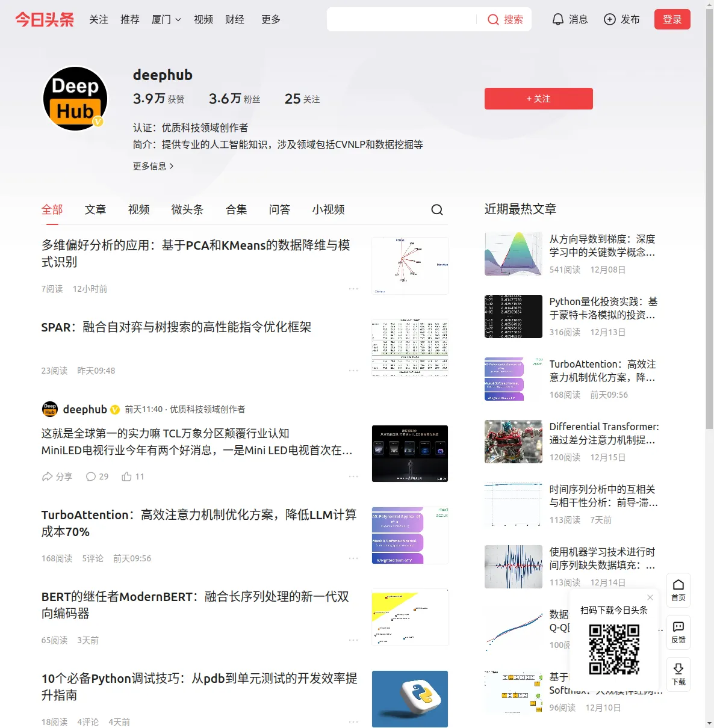Click the 3.9万 获赞 count
This screenshot has height=728, width=714.
(159, 99)
